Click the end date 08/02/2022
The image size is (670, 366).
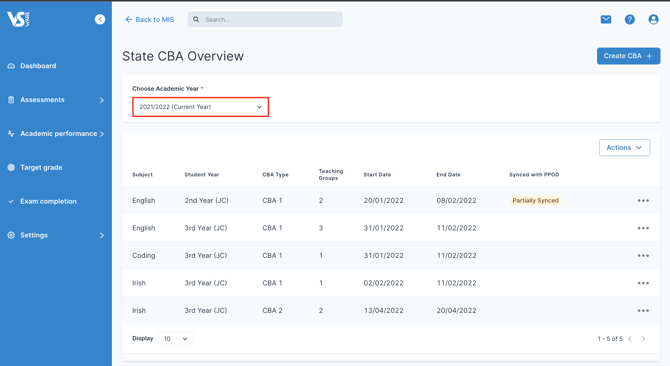pyautogui.click(x=456, y=200)
